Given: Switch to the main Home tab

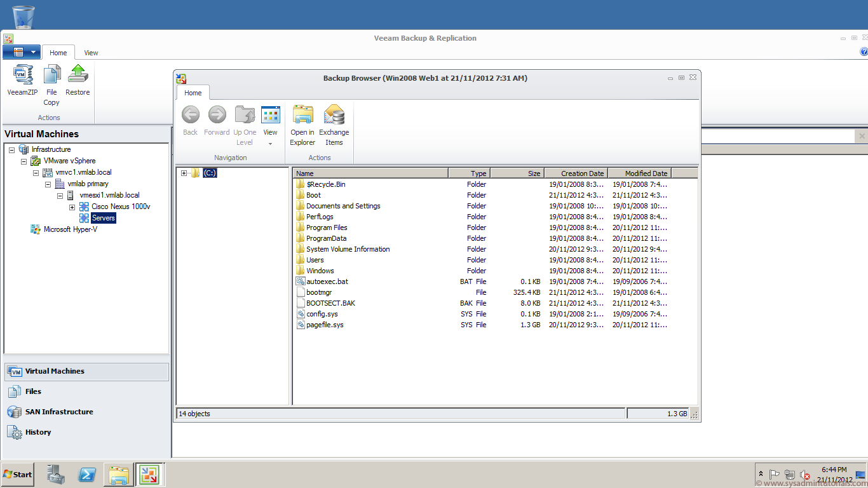Looking at the screenshot, I should click(x=58, y=53).
